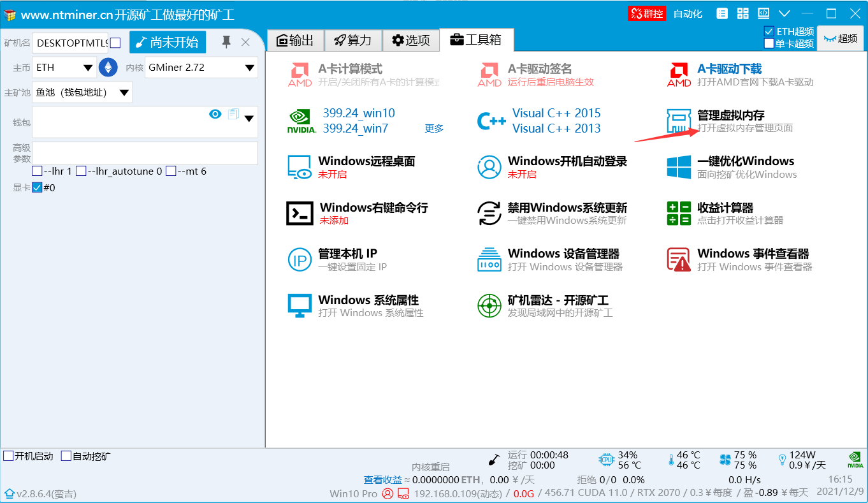Click the 管理本机 IP icon
Viewport: 868px width, 503px height.
coord(300,259)
